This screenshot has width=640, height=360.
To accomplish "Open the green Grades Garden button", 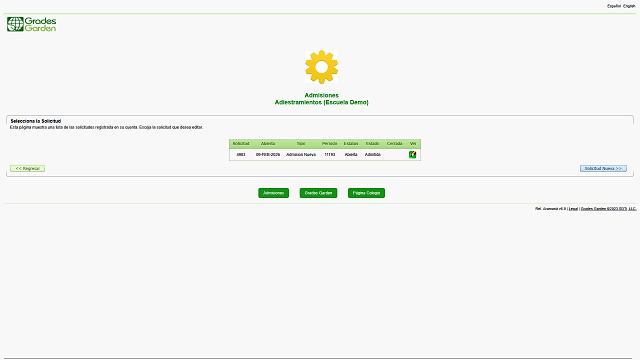I will (318, 193).
